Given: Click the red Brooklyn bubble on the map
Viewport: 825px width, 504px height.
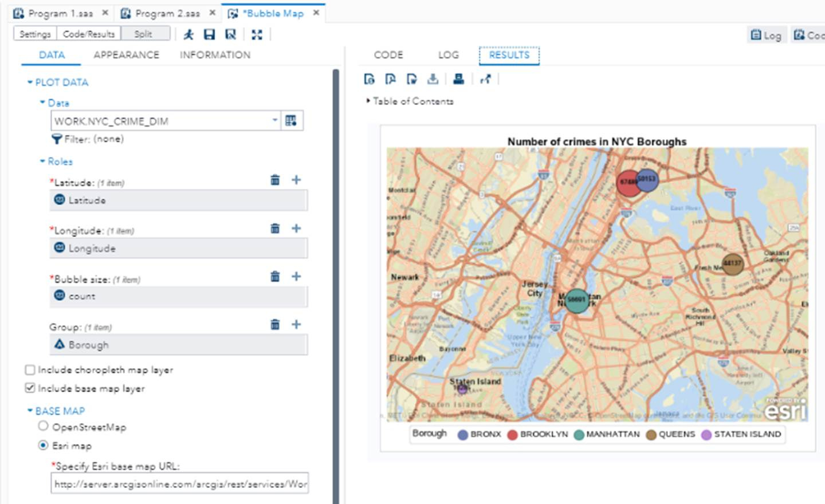Looking at the screenshot, I should (627, 183).
